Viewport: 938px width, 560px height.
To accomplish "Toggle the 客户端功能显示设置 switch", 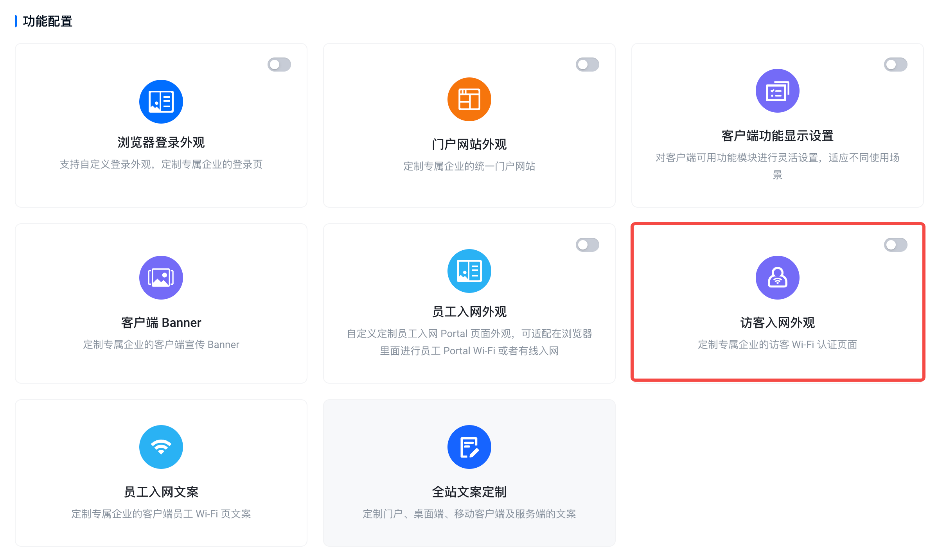I will coord(895,65).
